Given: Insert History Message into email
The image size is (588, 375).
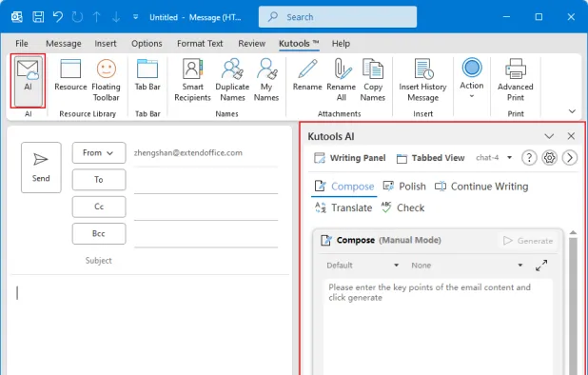Looking at the screenshot, I should pyautogui.click(x=423, y=80).
